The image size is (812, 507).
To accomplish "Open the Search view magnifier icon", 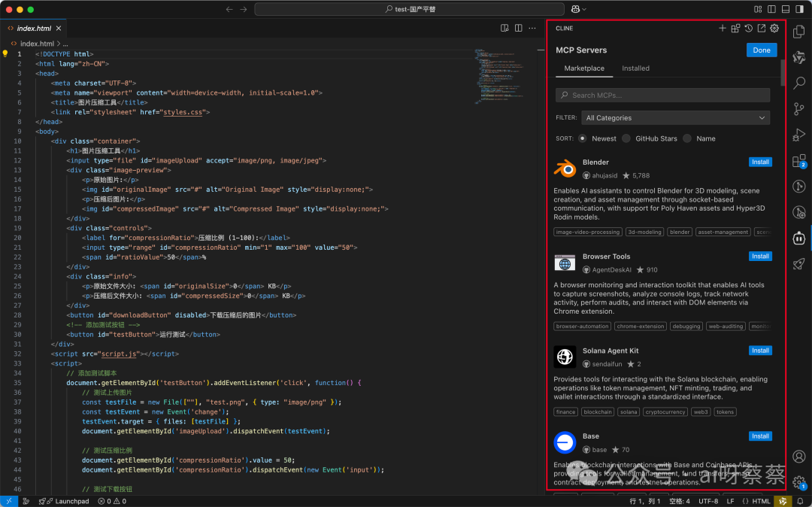I will click(x=799, y=83).
